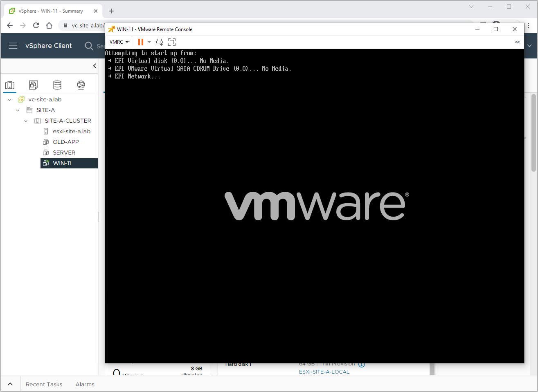Switch to VMs and Templates inventory view
Viewport: 538px width, 392px height.
tap(34, 85)
